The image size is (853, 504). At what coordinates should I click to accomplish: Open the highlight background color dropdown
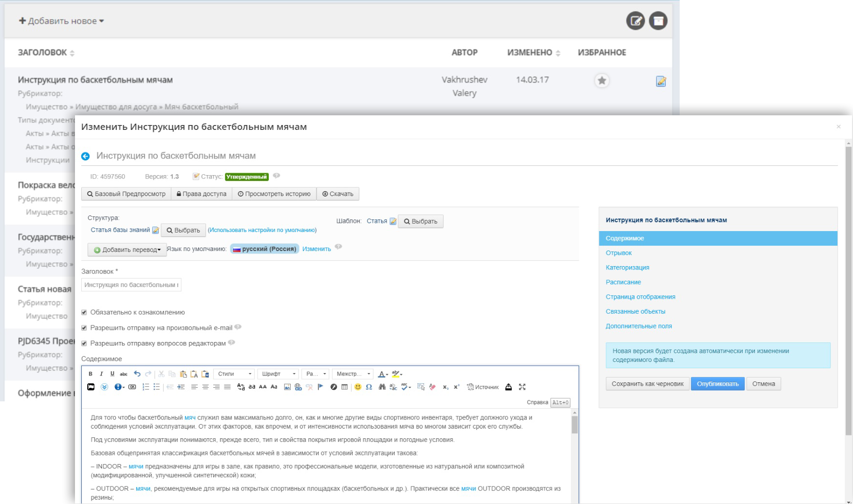(x=397, y=374)
